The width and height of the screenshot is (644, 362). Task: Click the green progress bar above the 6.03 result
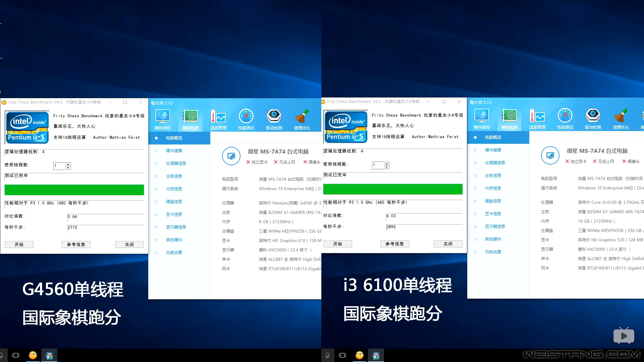pos(393,189)
